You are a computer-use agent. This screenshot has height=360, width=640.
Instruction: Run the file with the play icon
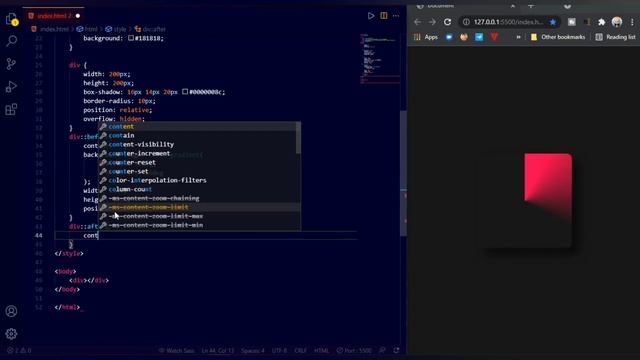371,16
